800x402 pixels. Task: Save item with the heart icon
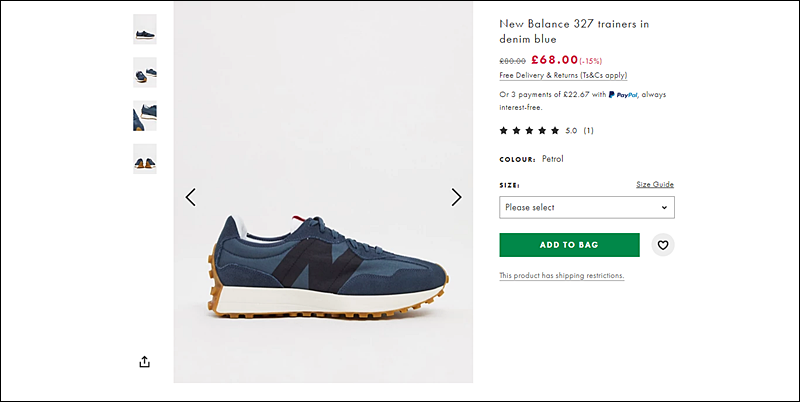click(x=663, y=245)
